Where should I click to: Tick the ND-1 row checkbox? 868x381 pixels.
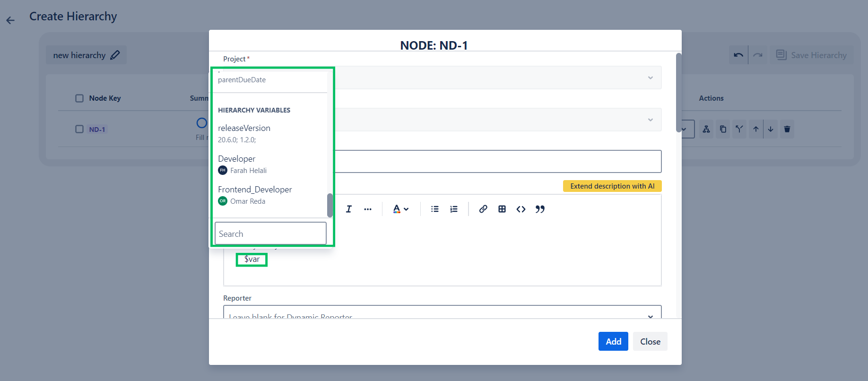coord(79,129)
